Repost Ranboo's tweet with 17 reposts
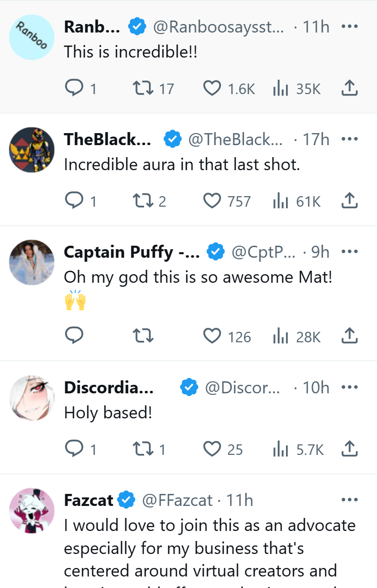Screen dimensions: 377x588 (143, 89)
